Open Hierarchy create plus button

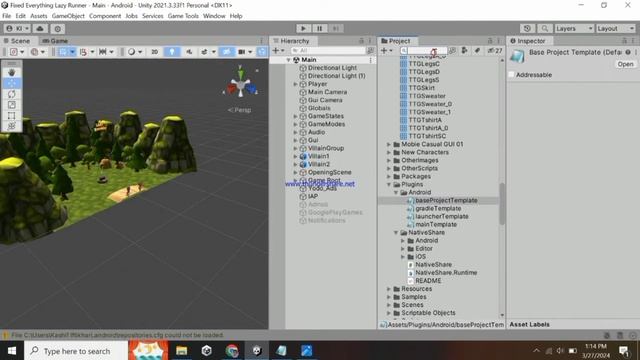[x=278, y=51]
